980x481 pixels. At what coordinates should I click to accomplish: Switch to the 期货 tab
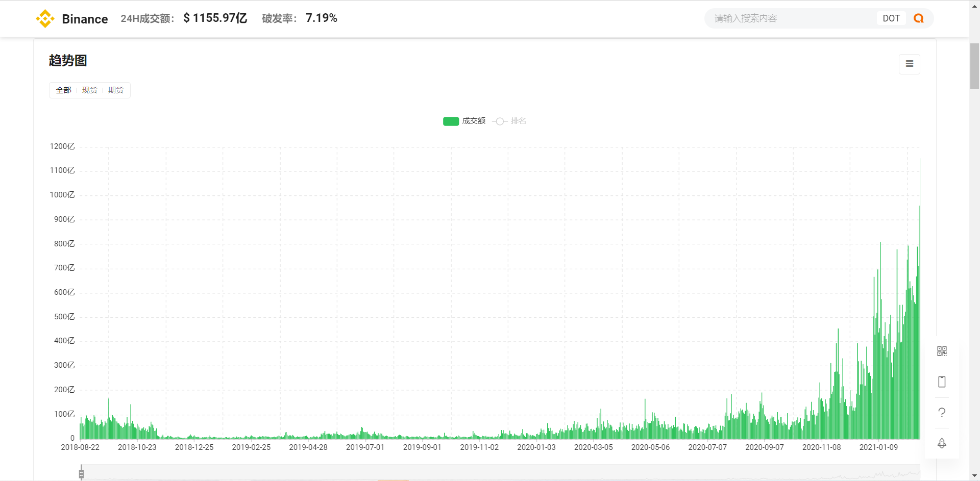point(116,90)
